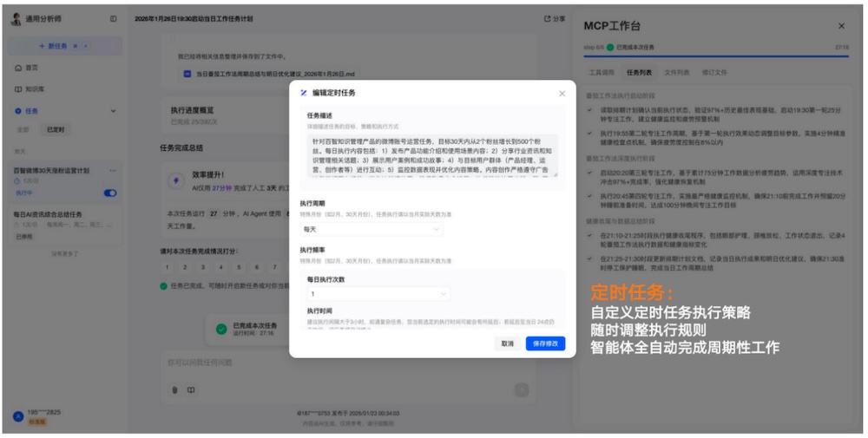
Task: Toggle the 百智微博30天涨粉运营计划 task switch
Action: point(110,193)
